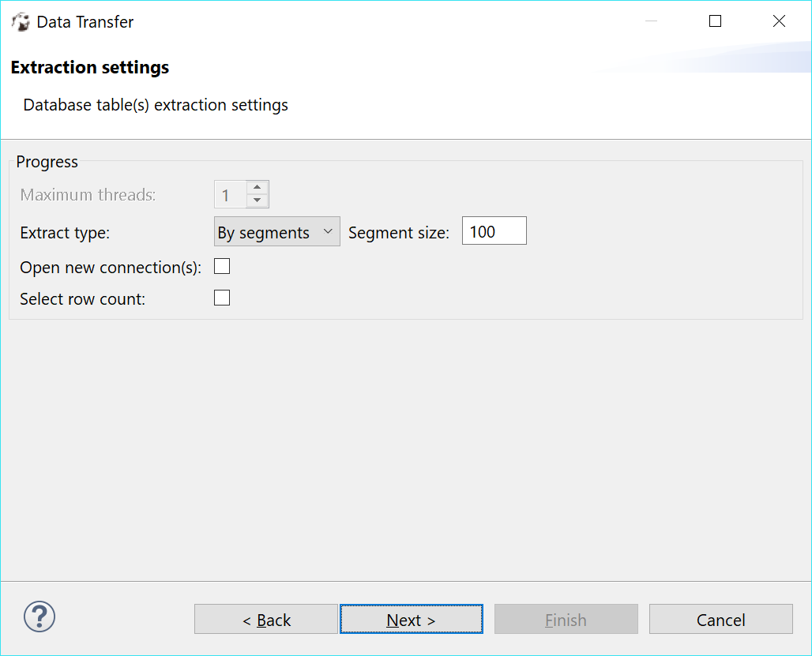Open the help question mark icon

point(39,617)
